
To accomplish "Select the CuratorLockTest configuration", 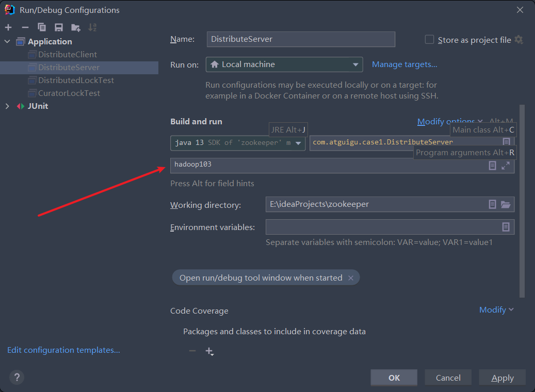I will pos(69,93).
